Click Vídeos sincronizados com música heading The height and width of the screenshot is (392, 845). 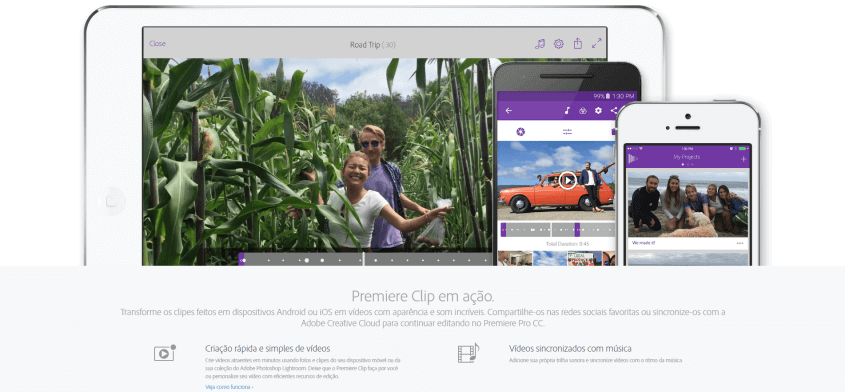click(x=570, y=349)
